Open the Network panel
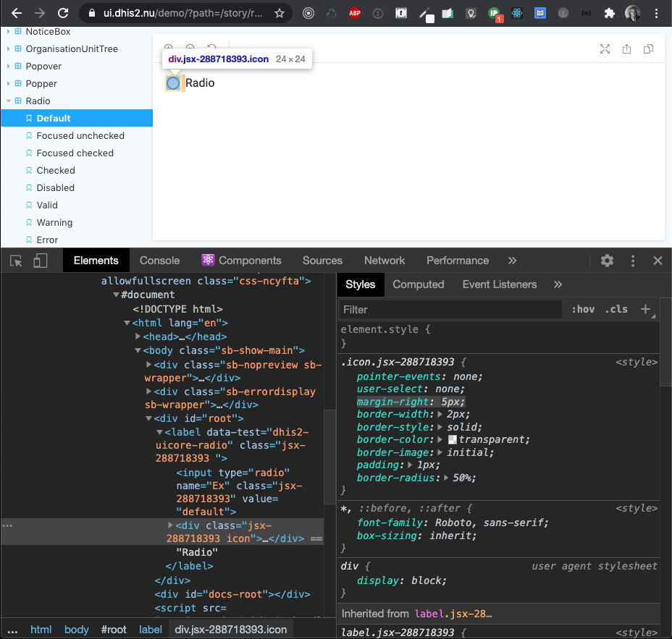The width and height of the screenshot is (672, 639). click(385, 260)
